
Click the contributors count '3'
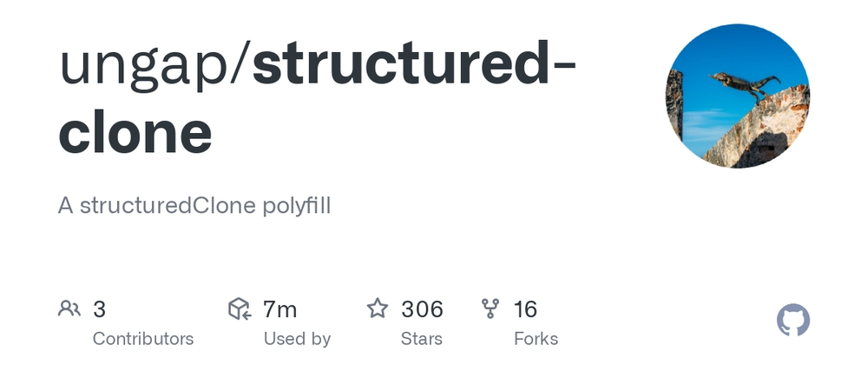[99, 309]
